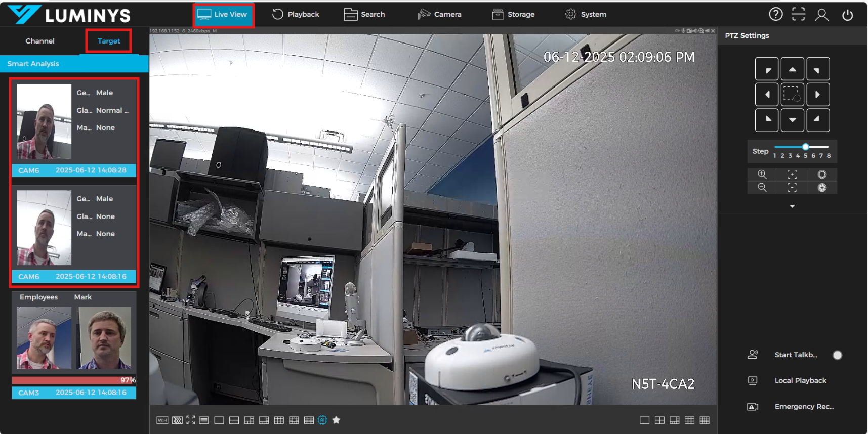Image resolution: width=868 pixels, height=434 pixels.
Task: Open the user account icon
Action: [x=821, y=15]
